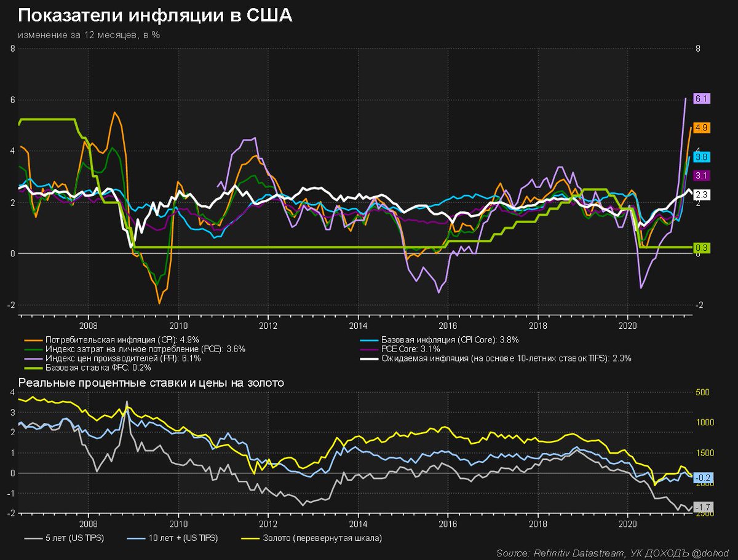This screenshot has width=738, height=560.
Task: Click the gray -1.7 TIPS value label
Action: (x=702, y=507)
